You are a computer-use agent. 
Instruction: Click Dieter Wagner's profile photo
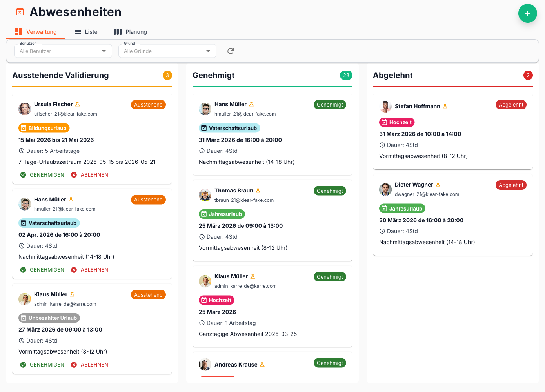pos(385,189)
